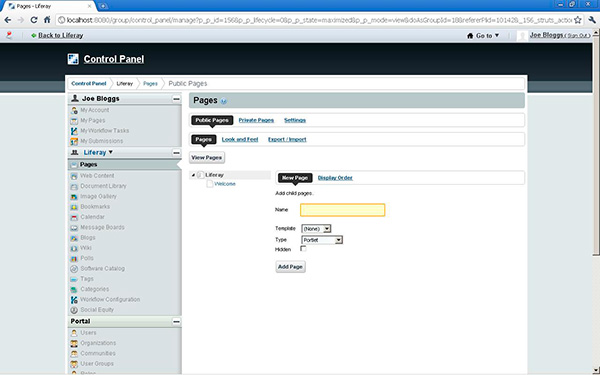The height and width of the screenshot is (375, 600).
Task: Open Categories in sidebar
Action: [95, 289]
